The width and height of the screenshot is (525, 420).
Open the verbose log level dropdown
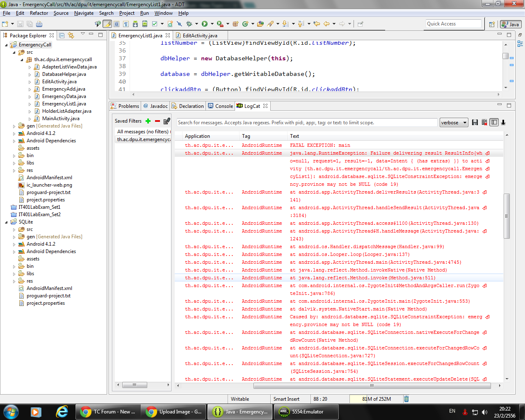(454, 123)
